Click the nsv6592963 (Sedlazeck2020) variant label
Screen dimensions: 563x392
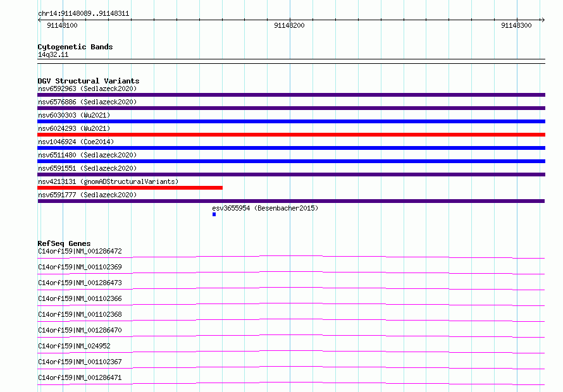tap(87, 89)
